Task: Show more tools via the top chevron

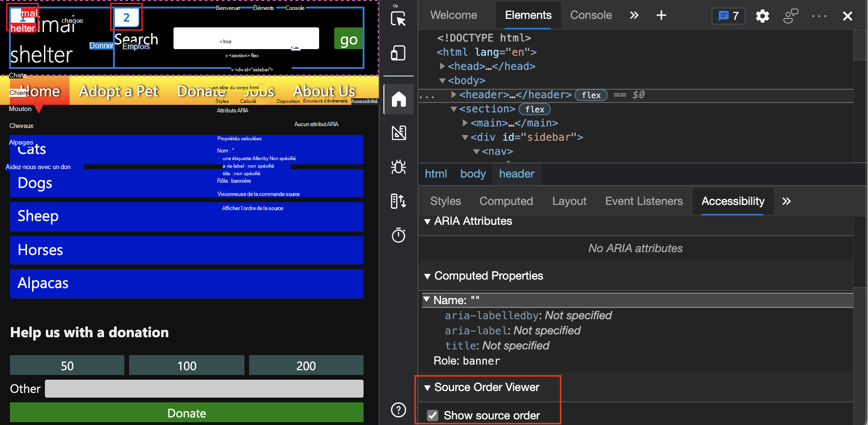Action: (634, 16)
